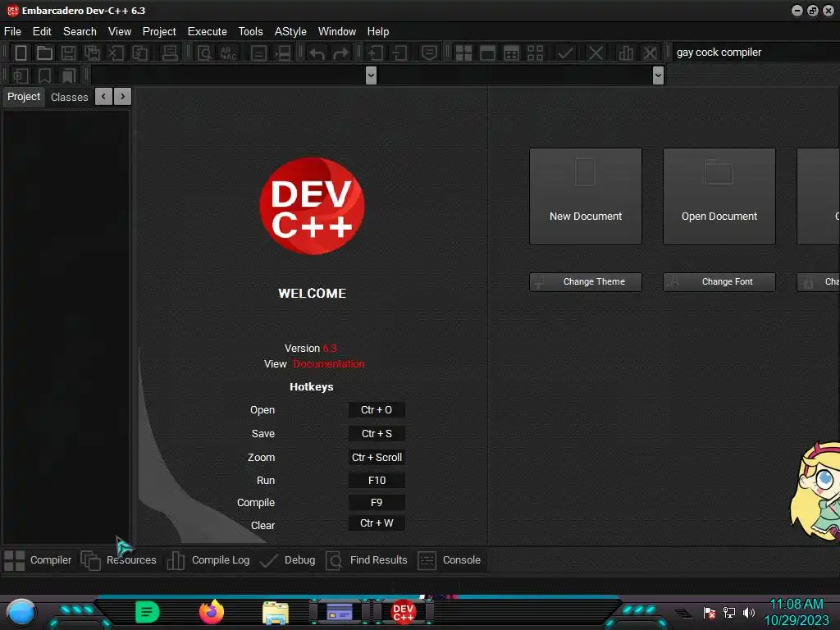
Task: Click the volume speaker tray icon
Action: (748, 612)
